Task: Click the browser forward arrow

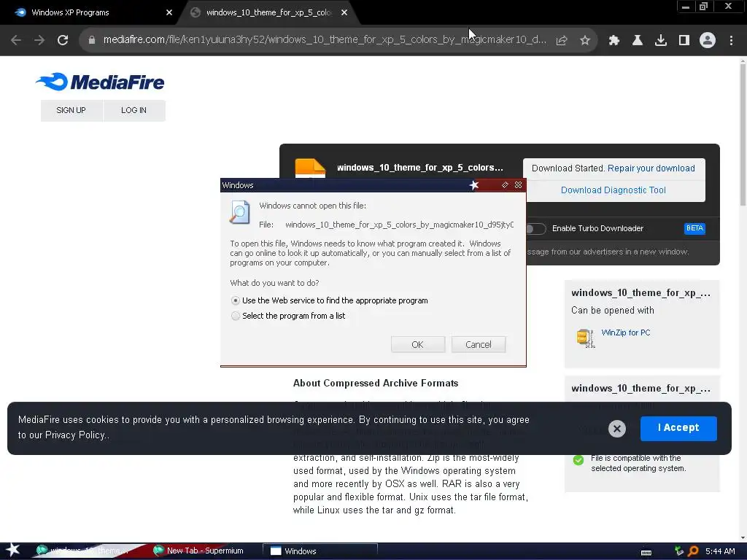Action: [x=39, y=41]
